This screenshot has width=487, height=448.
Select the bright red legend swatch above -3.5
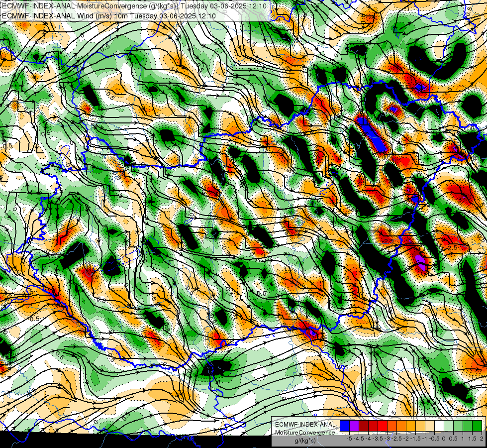(x=383, y=426)
